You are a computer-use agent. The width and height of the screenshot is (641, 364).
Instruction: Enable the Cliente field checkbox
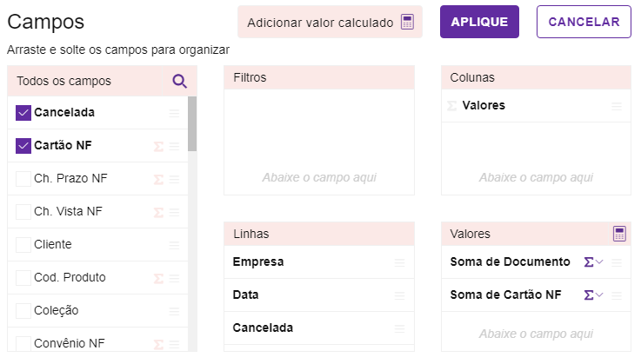click(x=23, y=245)
